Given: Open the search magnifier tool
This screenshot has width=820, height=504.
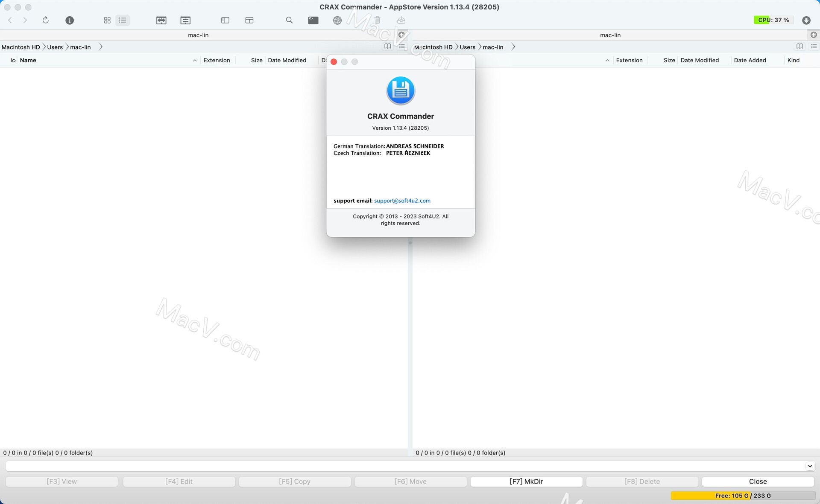Looking at the screenshot, I should [289, 20].
